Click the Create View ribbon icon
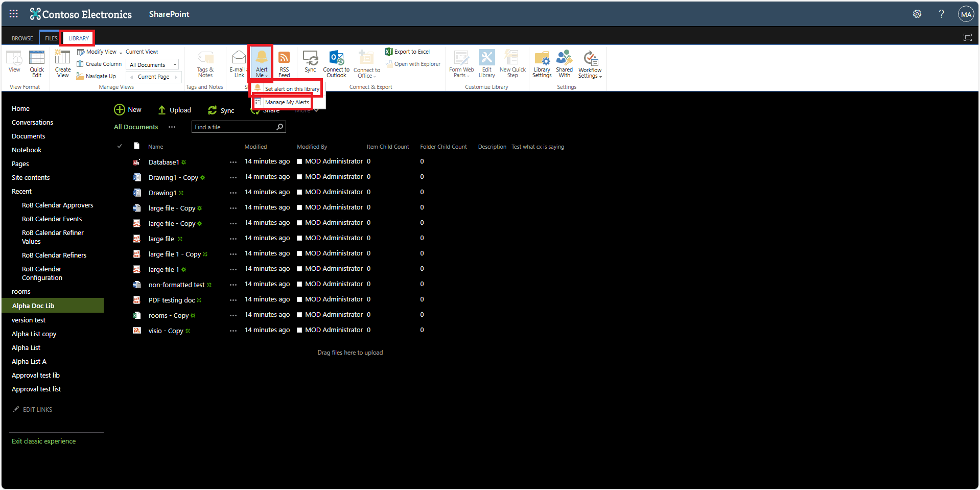Image resolution: width=980 pixels, height=490 pixels. (x=63, y=64)
